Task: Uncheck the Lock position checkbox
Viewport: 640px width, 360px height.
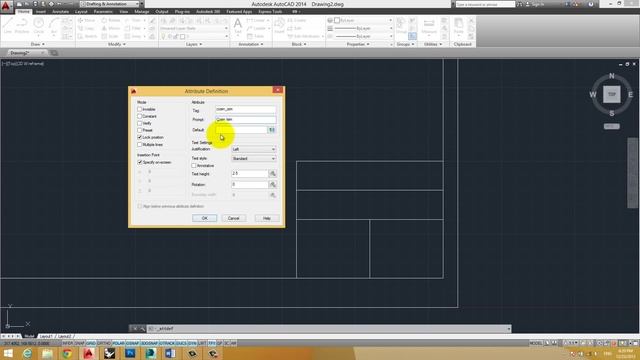Action: tap(140, 137)
